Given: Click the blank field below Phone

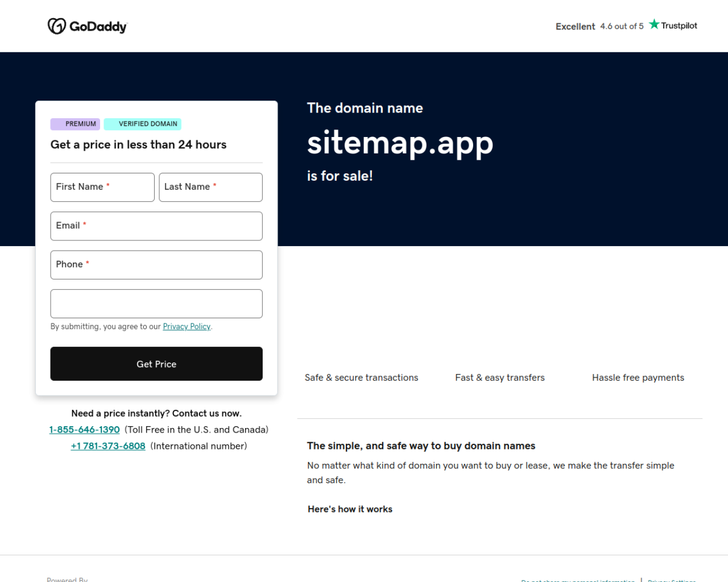Looking at the screenshot, I should coord(156,304).
